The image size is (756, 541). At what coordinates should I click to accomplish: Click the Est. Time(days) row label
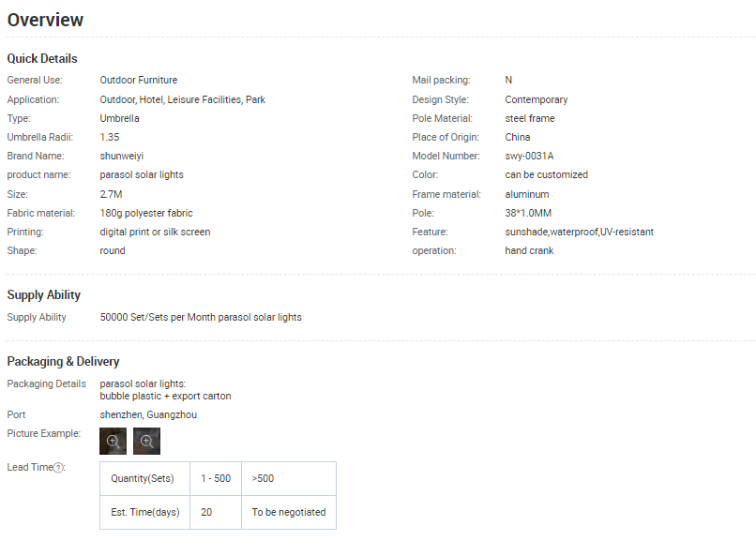(x=144, y=513)
